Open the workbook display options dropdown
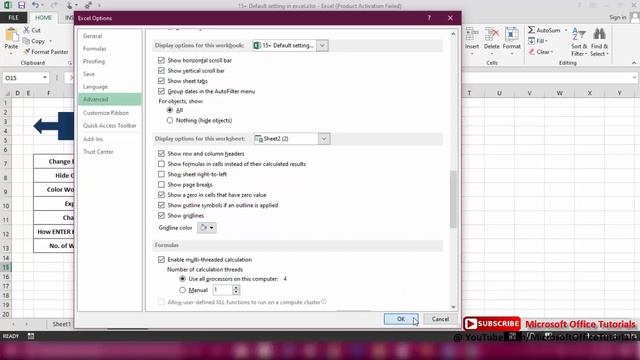640x360 pixels. [x=322, y=45]
